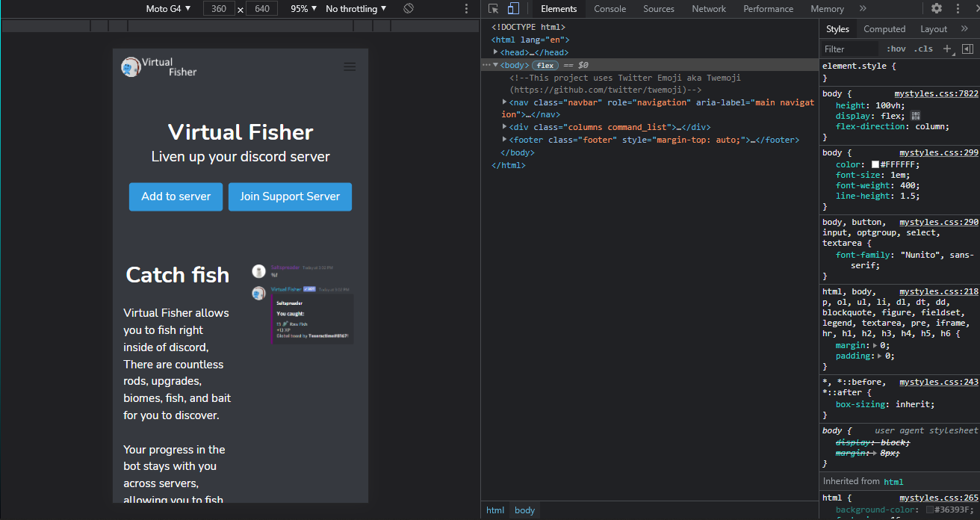This screenshot has height=520, width=980.
Task: Open the hamburger menu on the page
Action: [350, 66]
